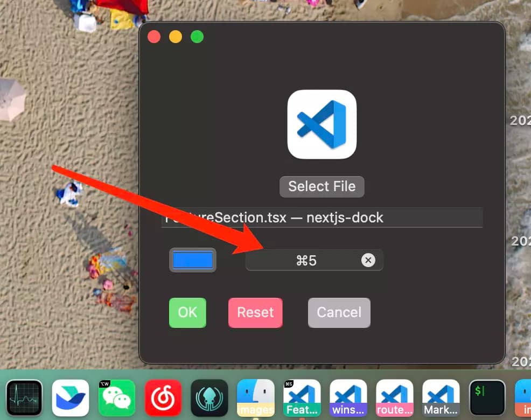Screen dimensions: 531x420
Task: Open Terminal from the Dock
Action: pos(487,397)
